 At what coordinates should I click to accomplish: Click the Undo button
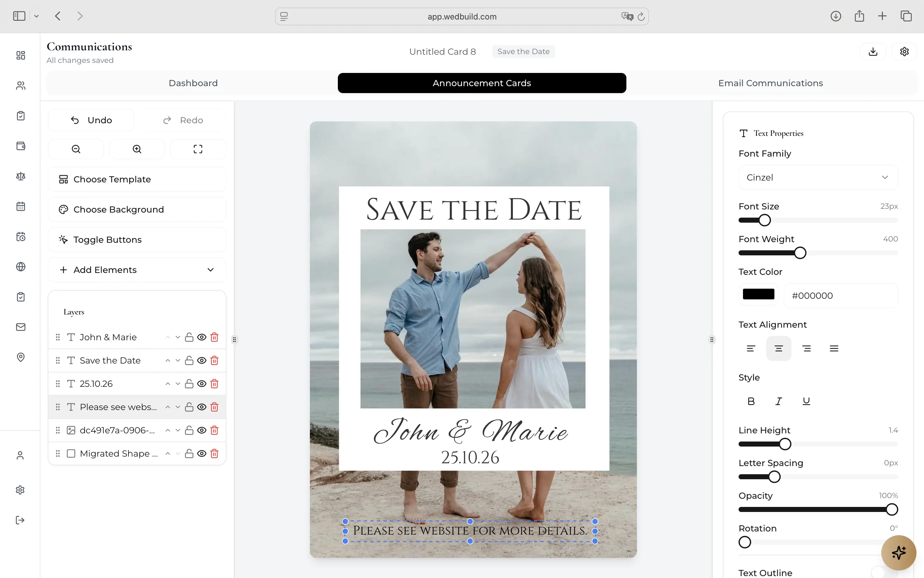91,120
